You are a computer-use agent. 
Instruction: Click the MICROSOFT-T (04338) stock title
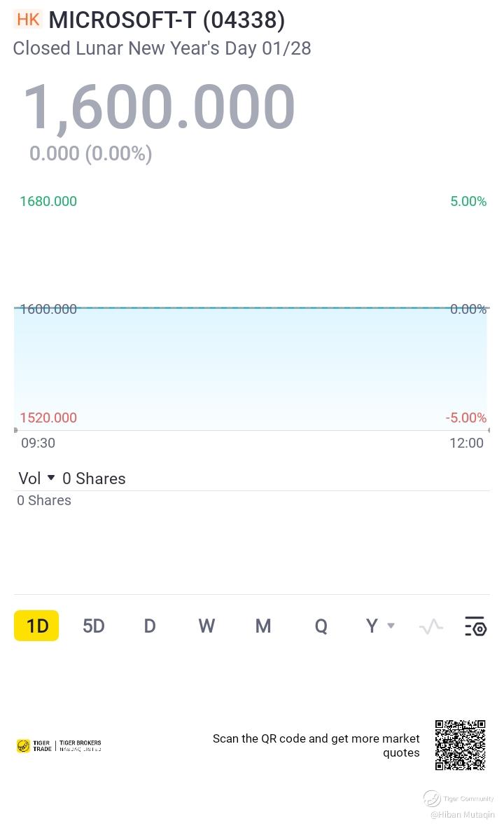(167, 20)
